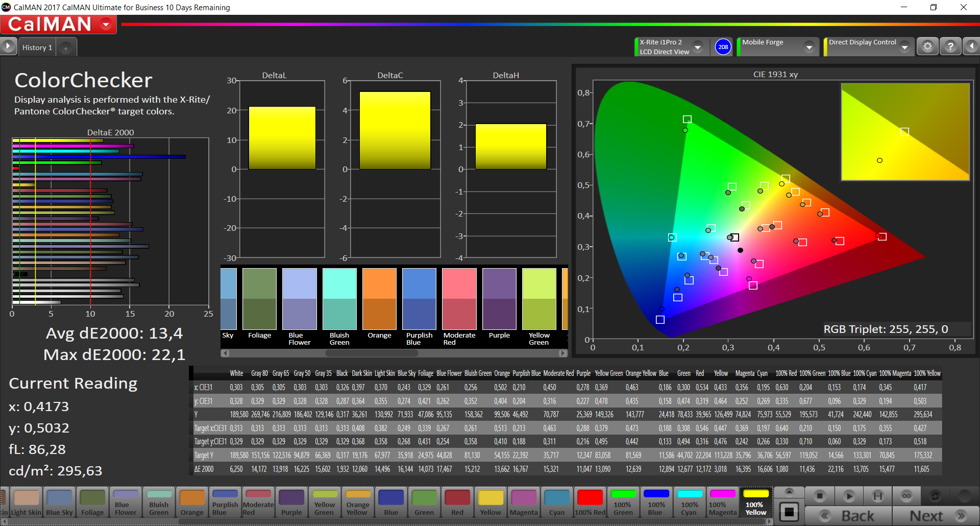The image size is (980, 526).
Task: Click the single read bracket icon
Action: tap(877, 496)
